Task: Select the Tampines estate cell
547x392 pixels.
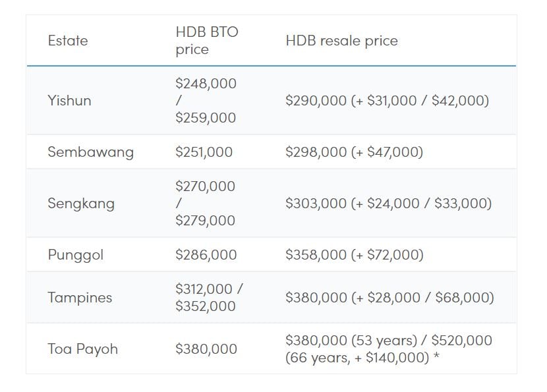Action: click(x=80, y=298)
